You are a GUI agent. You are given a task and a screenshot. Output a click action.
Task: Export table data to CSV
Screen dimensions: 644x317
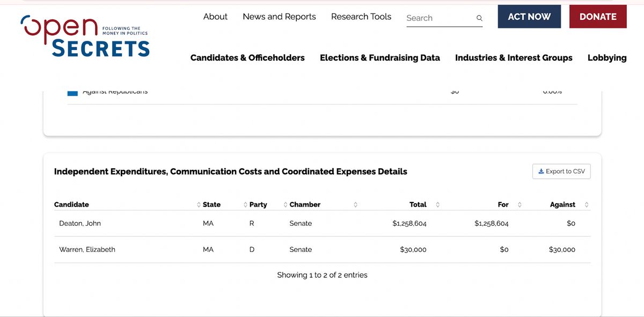[x=561, y=171]
